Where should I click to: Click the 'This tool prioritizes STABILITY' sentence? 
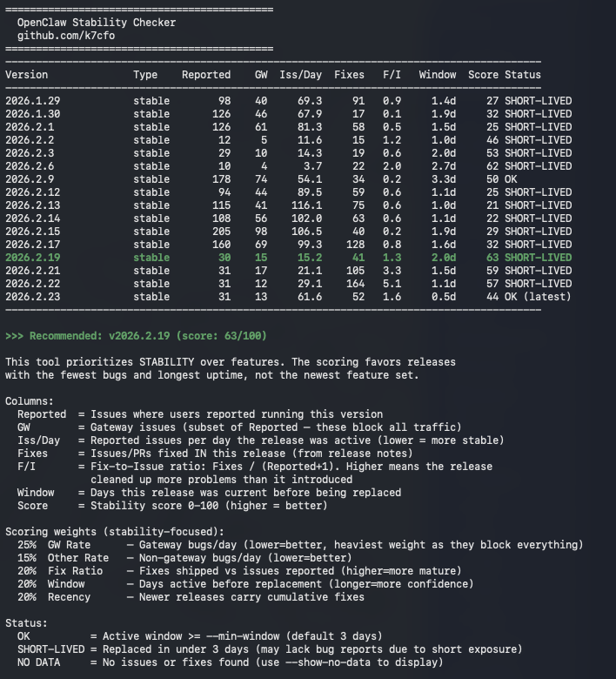tap(231, 368)
